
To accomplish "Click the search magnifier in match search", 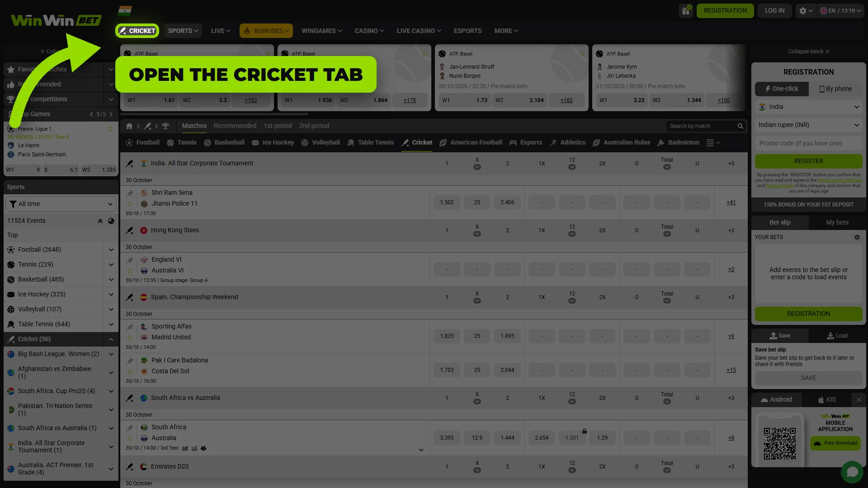I will pos(740,126).
